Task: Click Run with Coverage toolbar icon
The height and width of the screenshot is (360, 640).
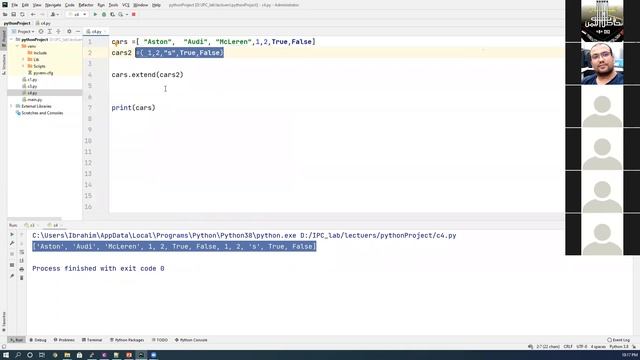Action: point(112,14)
